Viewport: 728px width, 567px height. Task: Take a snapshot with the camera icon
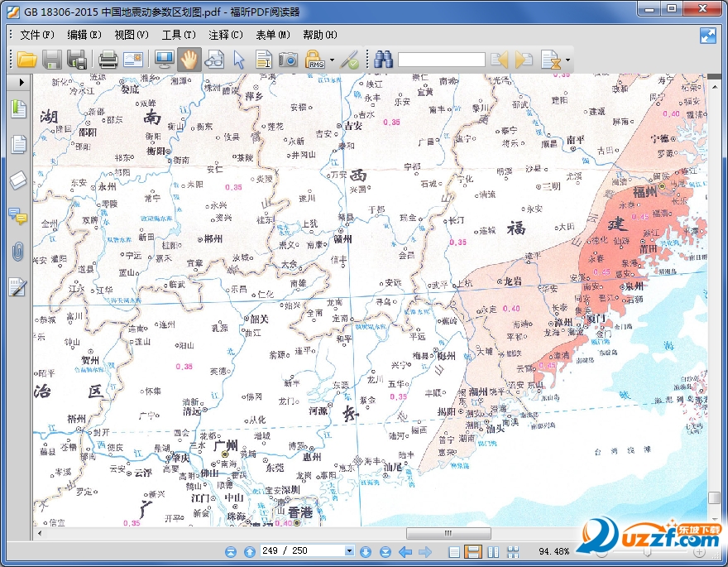(x=289, y=60)
